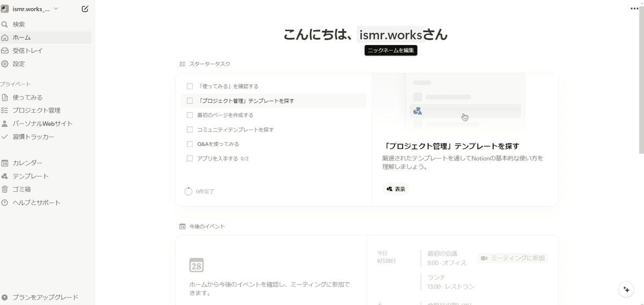Screen dimensions: 644x305
Task: Open the 習慣トラッカー page
Action: click(46, 137)
